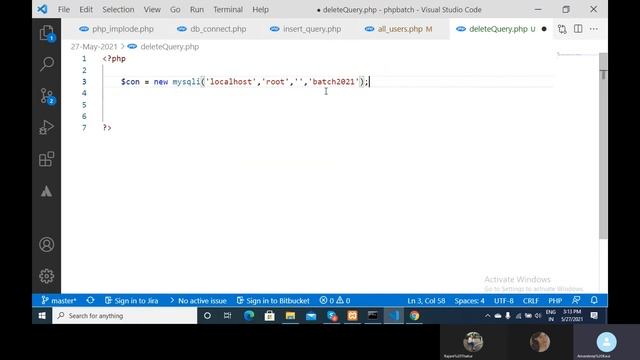Open the Manage gear icon
The image size is (640, 360).
[x=47, y=276]
